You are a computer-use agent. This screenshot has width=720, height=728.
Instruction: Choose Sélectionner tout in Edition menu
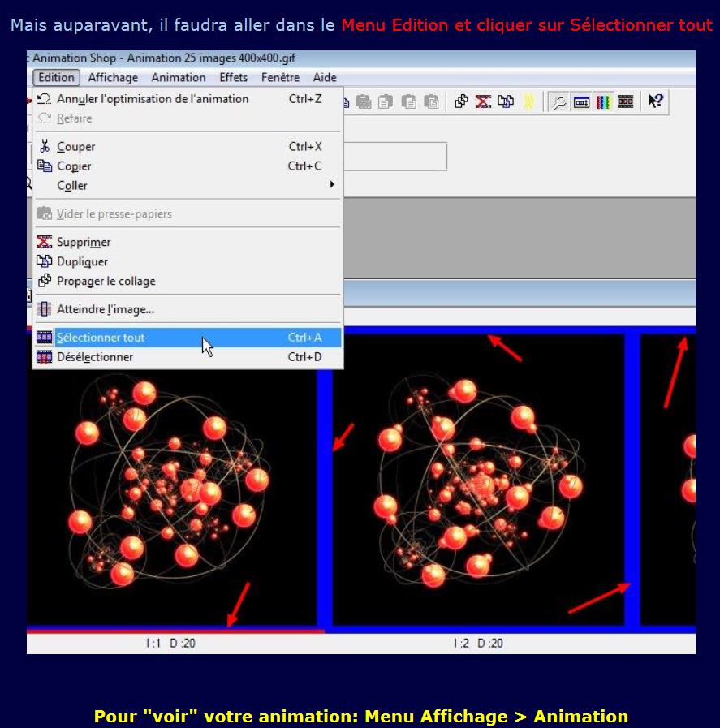coord(101,338)
